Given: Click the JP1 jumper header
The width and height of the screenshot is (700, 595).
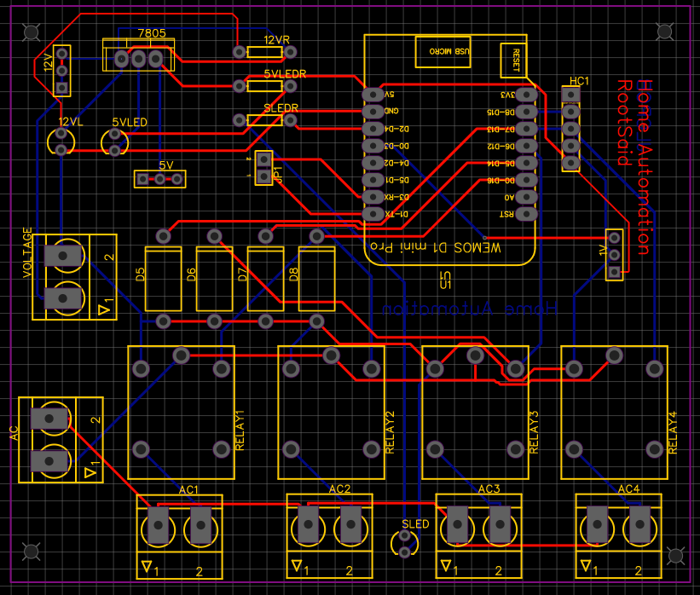Looking at the screenshot, I should point(264,166).
